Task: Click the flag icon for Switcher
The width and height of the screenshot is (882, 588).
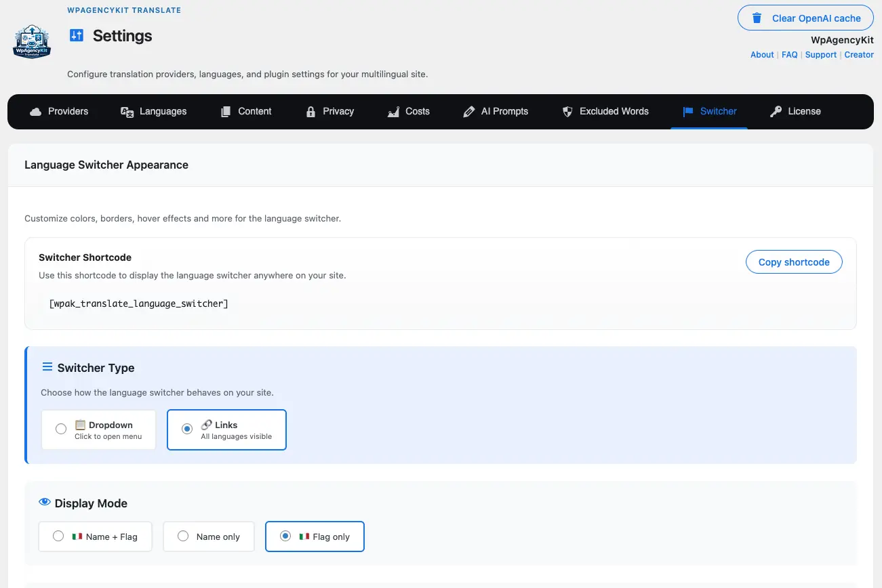Action: [x=688, y=112]
